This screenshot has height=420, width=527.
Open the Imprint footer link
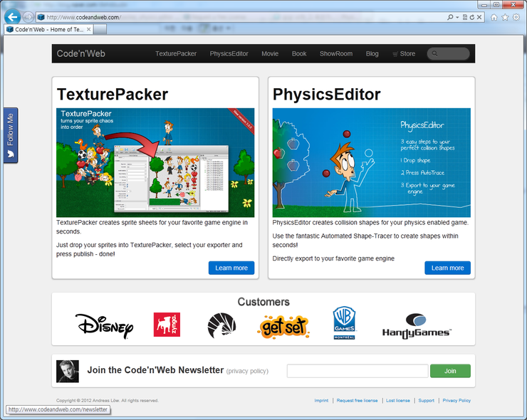coord(321,401)
